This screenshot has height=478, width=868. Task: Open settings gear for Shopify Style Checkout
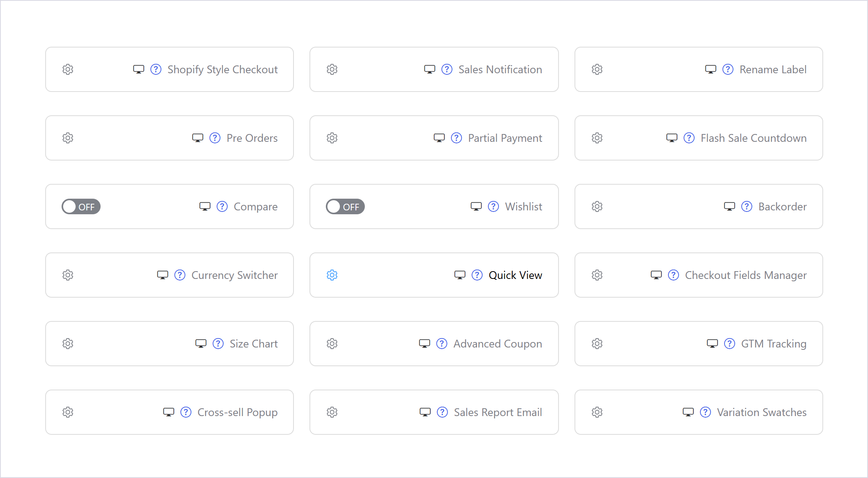68,69
